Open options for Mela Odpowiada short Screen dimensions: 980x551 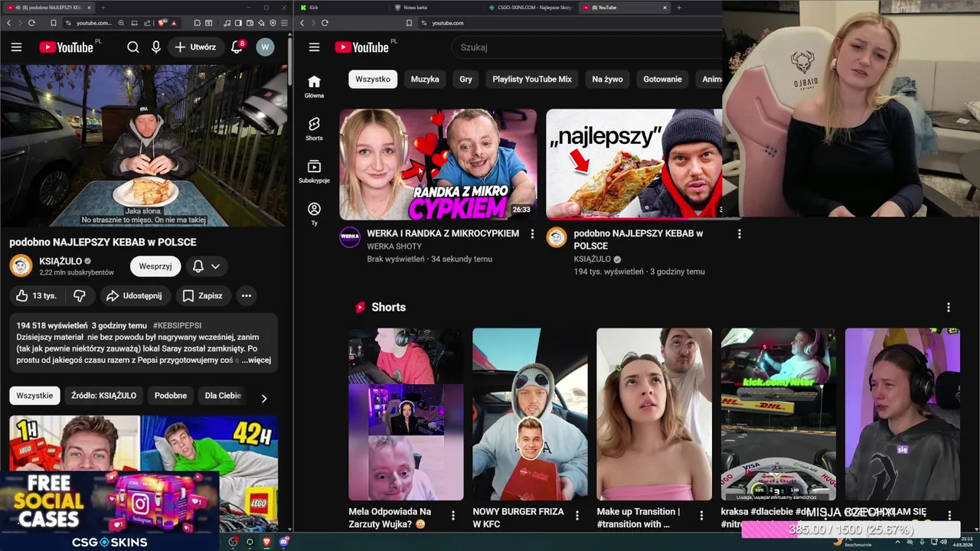[452, 515]
